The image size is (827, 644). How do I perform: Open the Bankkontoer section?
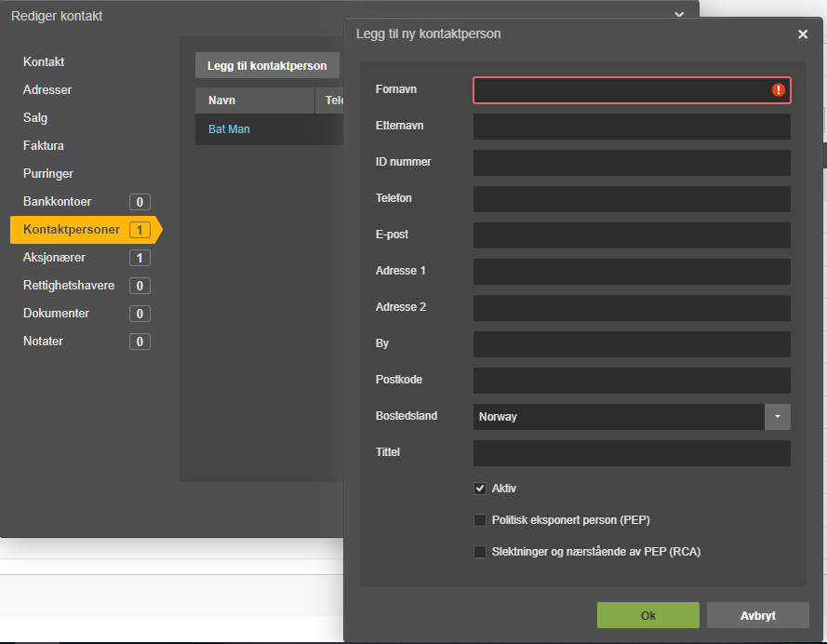point(57,201)
